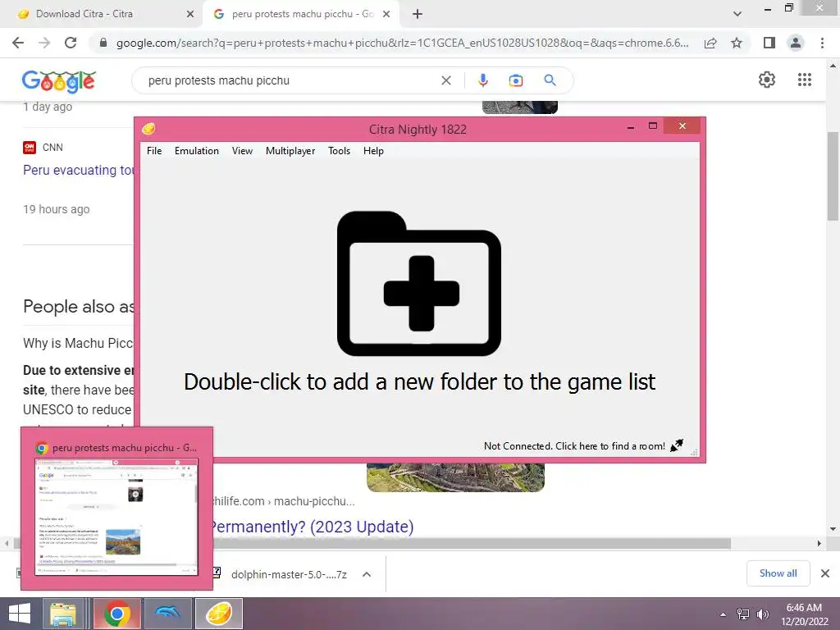840x630 pixels.
Task: Reload the Google search page
Action: [x=71, y=43]
